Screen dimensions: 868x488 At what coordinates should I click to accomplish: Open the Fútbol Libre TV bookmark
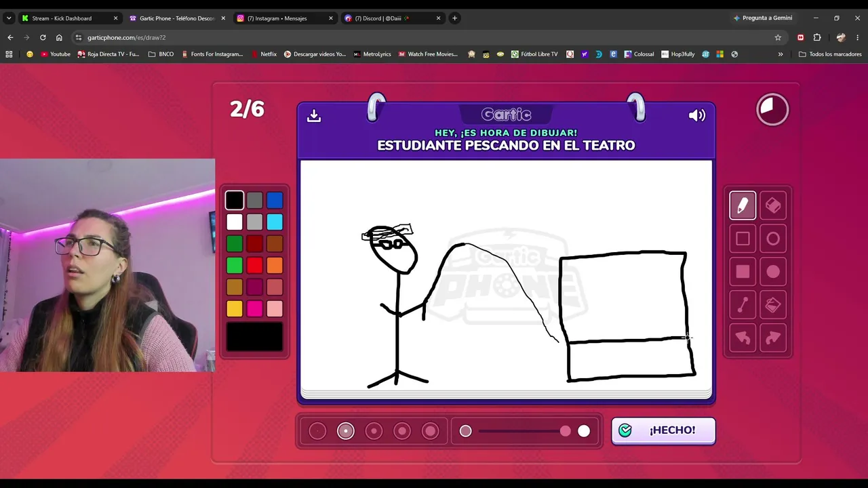coord(534,54)
